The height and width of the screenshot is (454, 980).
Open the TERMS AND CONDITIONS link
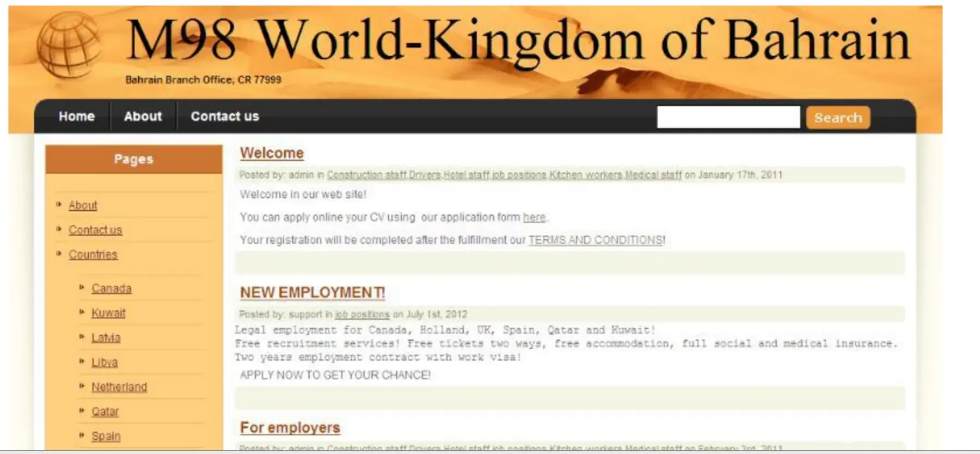(596, 240)
